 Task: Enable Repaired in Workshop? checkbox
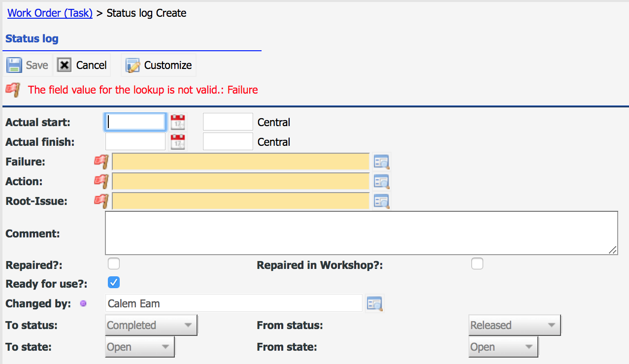(477, 264)
